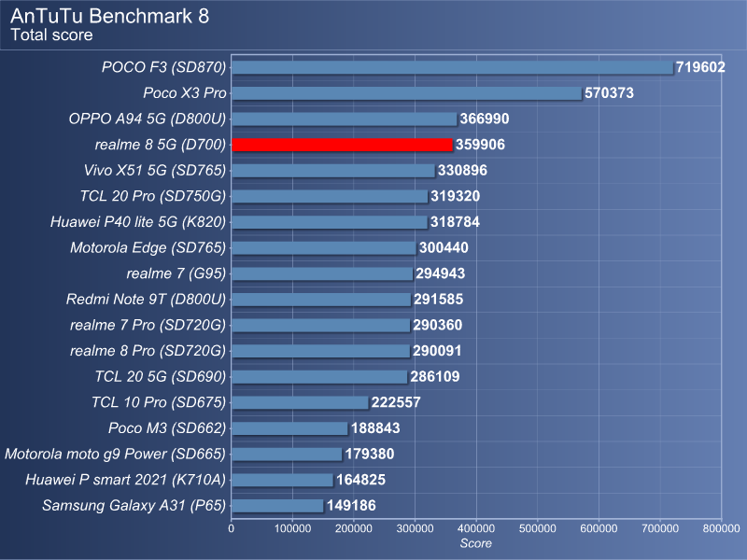The width and height of the screenshot is (747, 560).
Task: Click the 400000 axis tick label
Action: [x=476, y=528]
